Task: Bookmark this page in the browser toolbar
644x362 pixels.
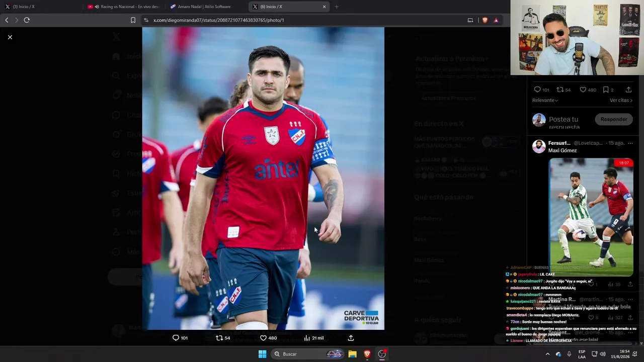Action: click(x=133, y=20)
